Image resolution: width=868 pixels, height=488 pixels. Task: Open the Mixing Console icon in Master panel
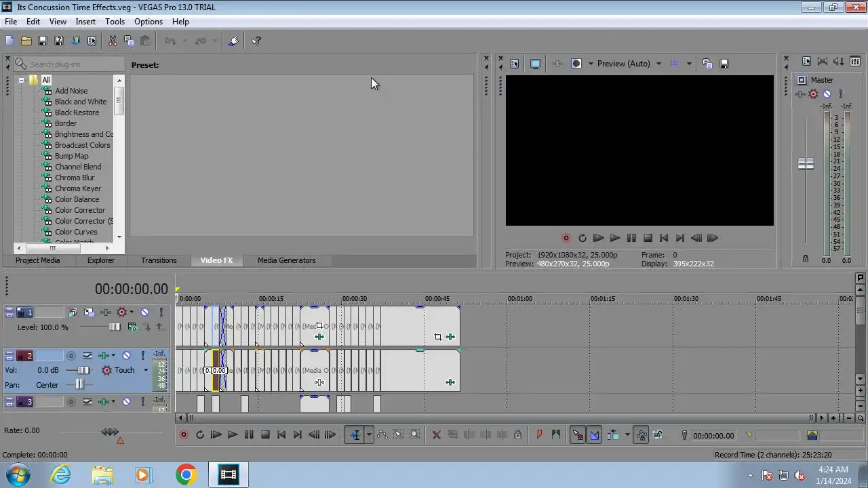(855, 61)
